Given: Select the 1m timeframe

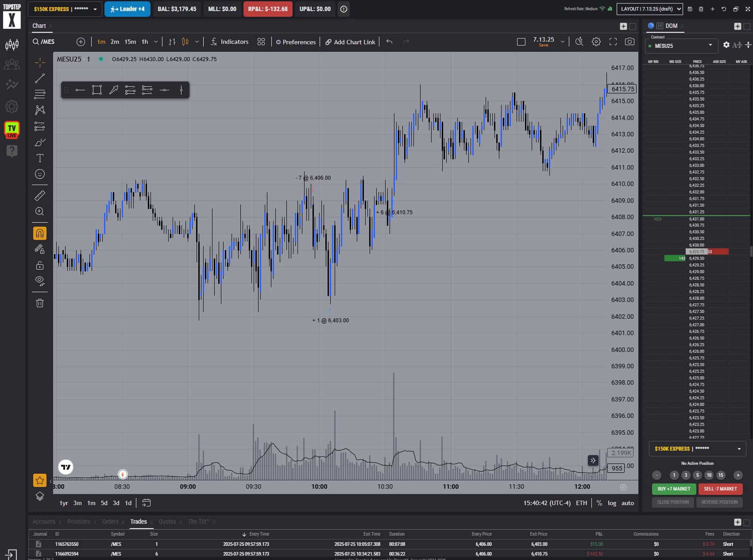Looking at the screenshot, I should (x=101, y=42).
